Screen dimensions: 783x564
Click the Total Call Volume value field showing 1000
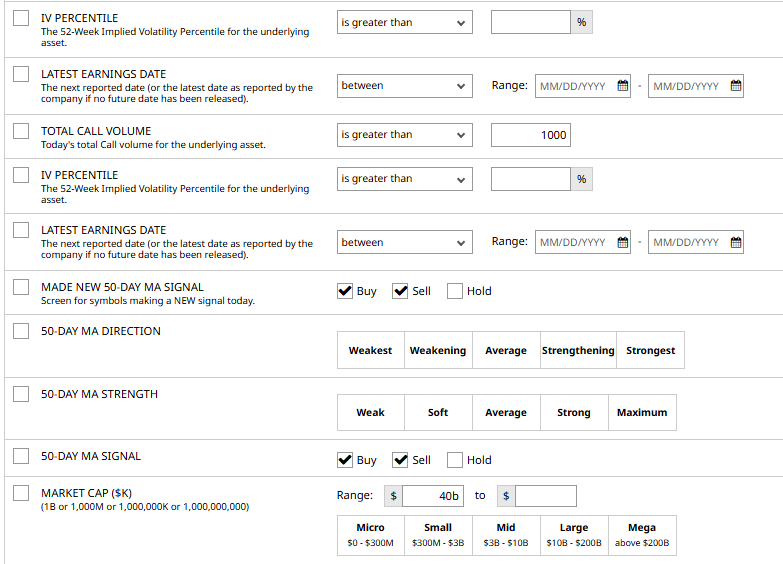[531, 135]
